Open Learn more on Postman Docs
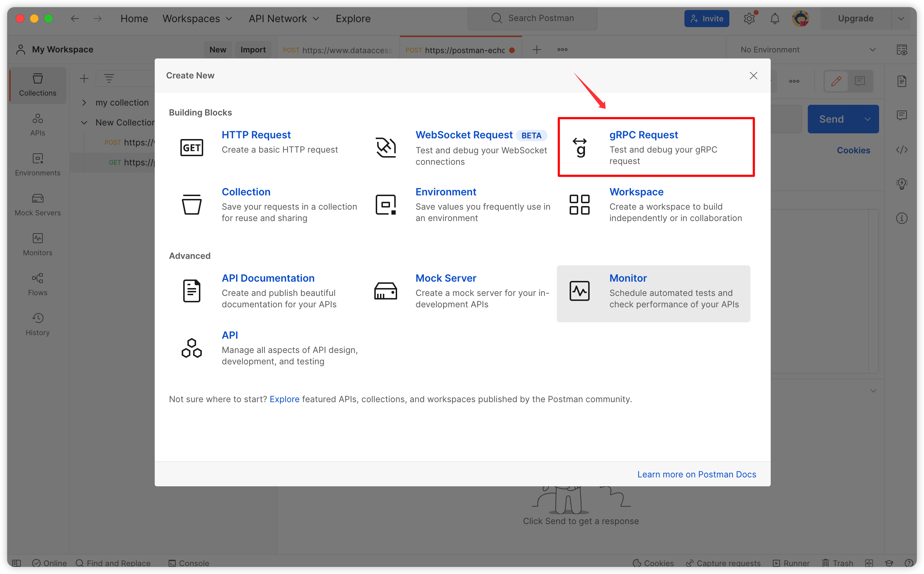 click(x=696, y=474)
